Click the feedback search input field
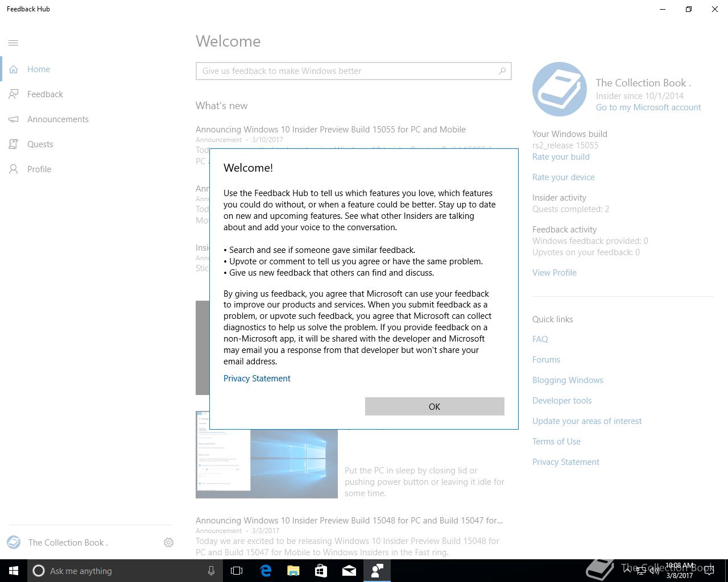The height and width of the screenshot is (582, 728). [x=354, y=71]
